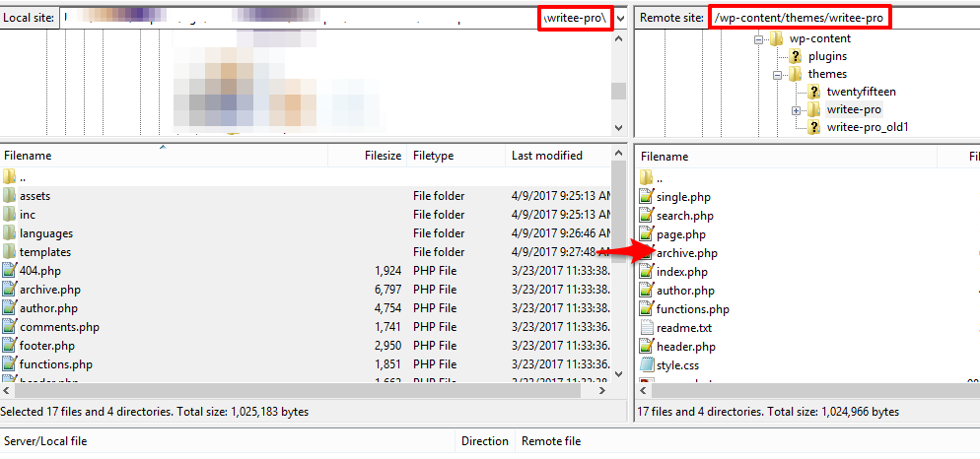
Task: Click 'PHP File' type in comments.php row
Action: click(x=435, y=327)
